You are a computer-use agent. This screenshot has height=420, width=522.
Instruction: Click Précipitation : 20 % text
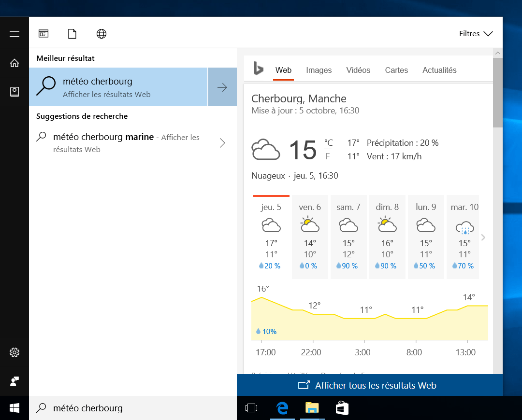[403, 143]
